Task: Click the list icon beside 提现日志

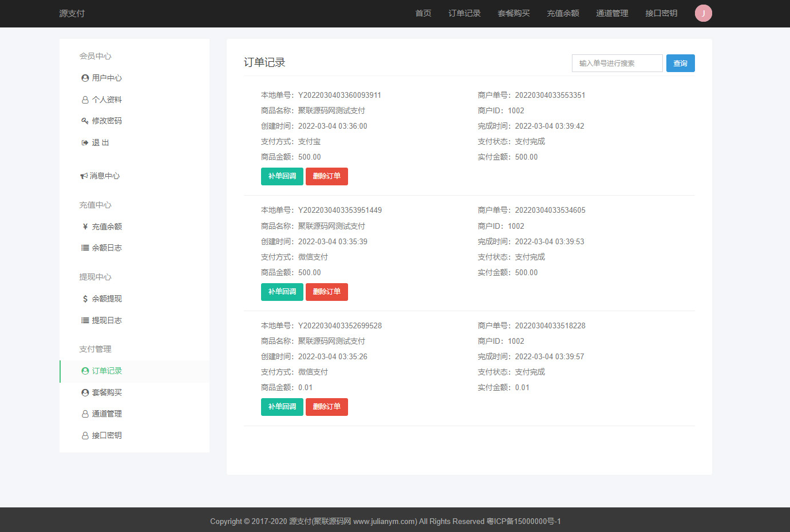Action: (85, 320)
